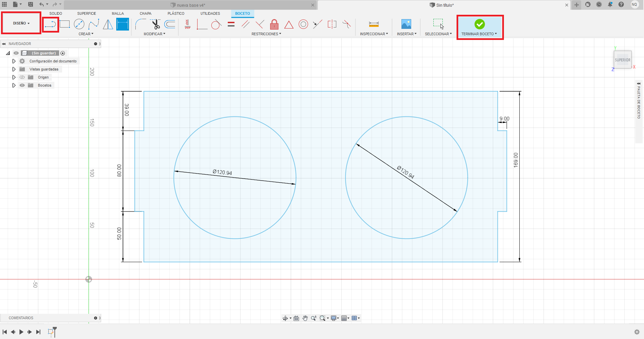Viewport: 644px width, 339px height.
Task: Toggle visibility of the (Sin guardar) component
Action: (x=16, y=53)
